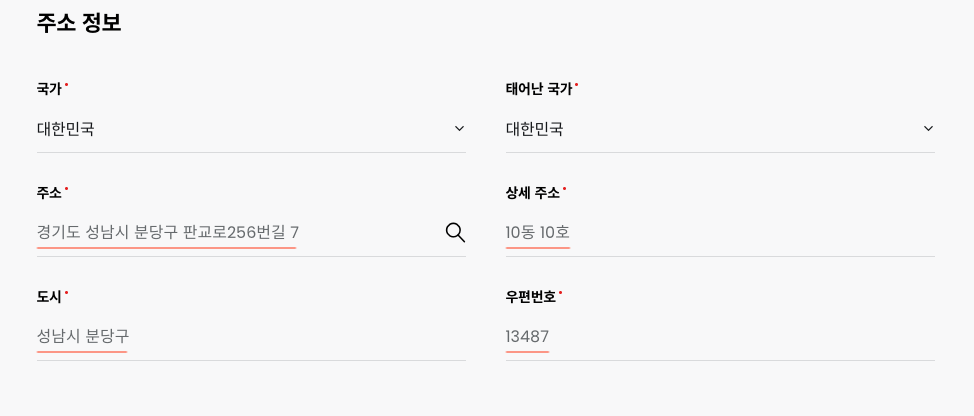Click the red required marker beside 주소

pos(66,188)
